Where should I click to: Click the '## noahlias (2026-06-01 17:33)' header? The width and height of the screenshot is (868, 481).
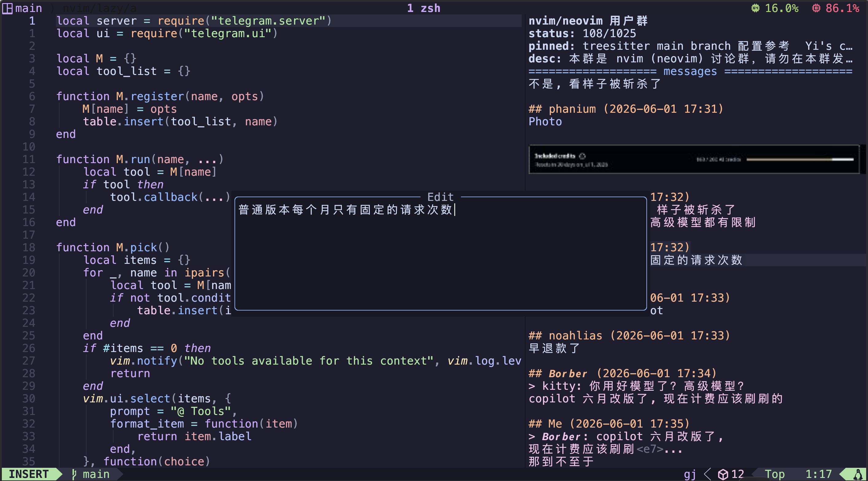(629, 336)
